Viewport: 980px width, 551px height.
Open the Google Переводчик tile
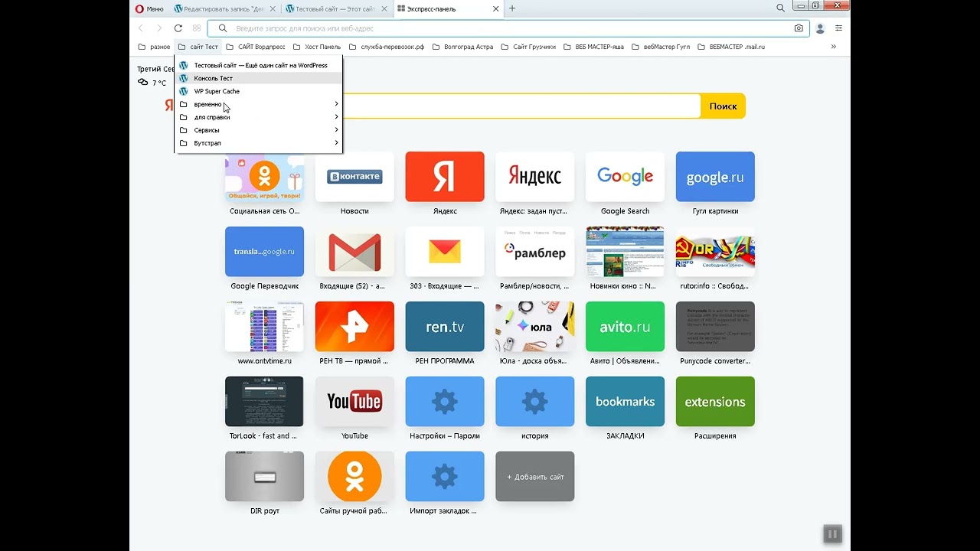(264, 252)
